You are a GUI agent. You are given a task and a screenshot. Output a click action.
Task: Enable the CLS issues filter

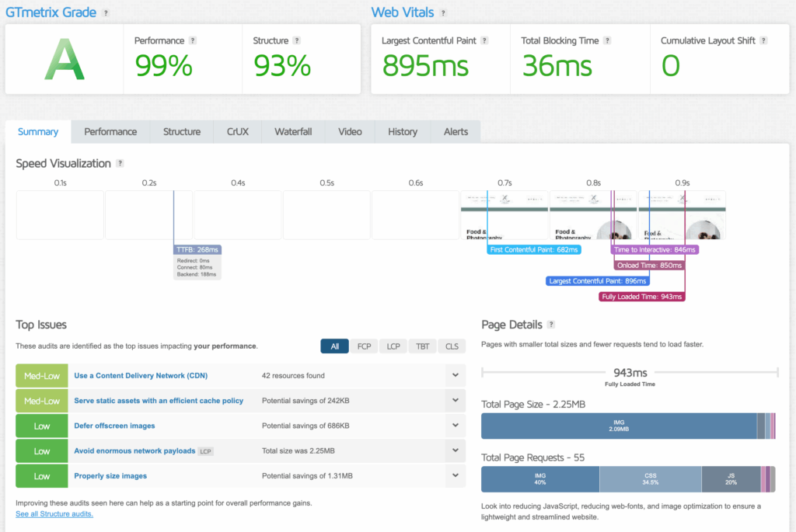tap(452, 346)
